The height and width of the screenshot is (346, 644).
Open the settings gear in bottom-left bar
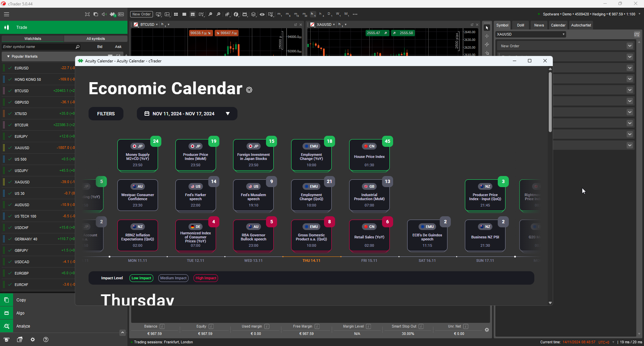[x=33, y=339]
